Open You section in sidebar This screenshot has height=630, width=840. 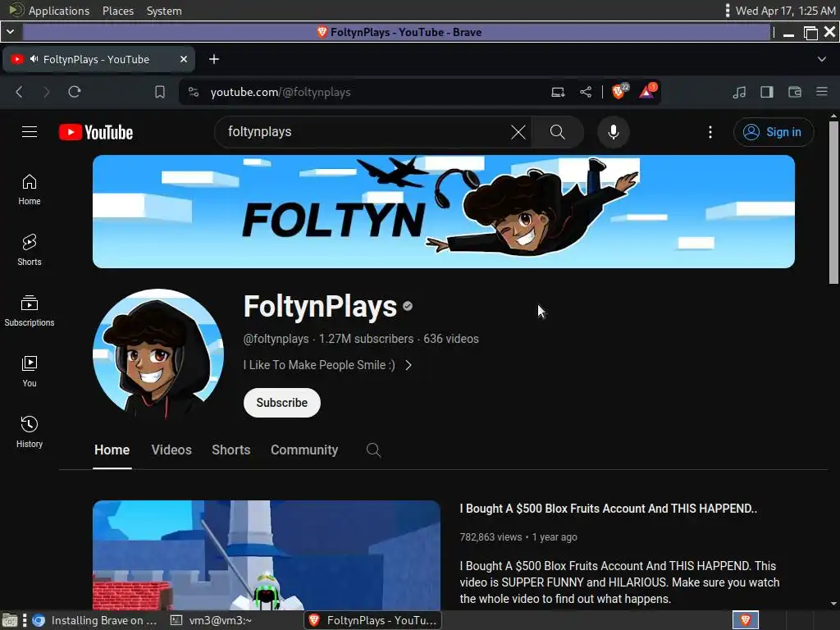[30, 372]
